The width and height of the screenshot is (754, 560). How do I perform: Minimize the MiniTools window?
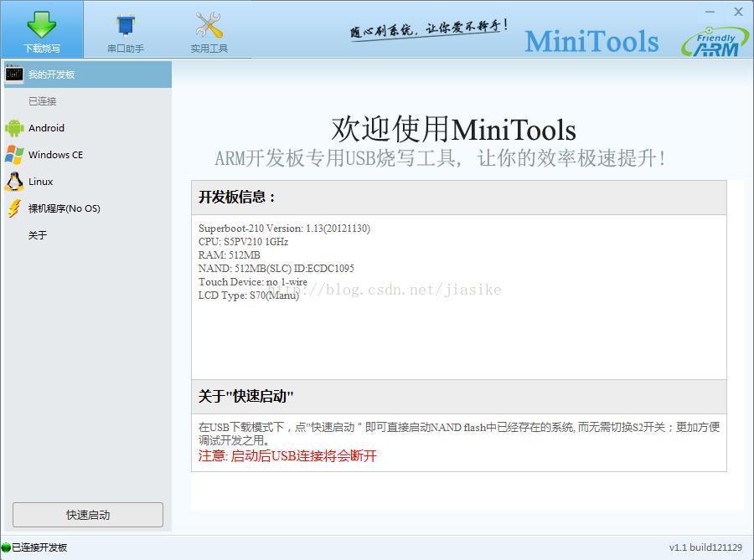pyautogui.click(x=710, y=12)
